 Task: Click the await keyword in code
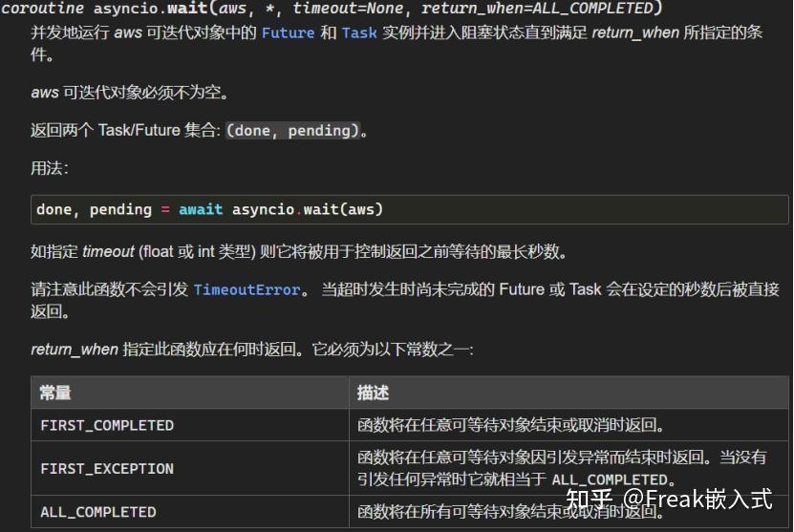click(201, 209)
